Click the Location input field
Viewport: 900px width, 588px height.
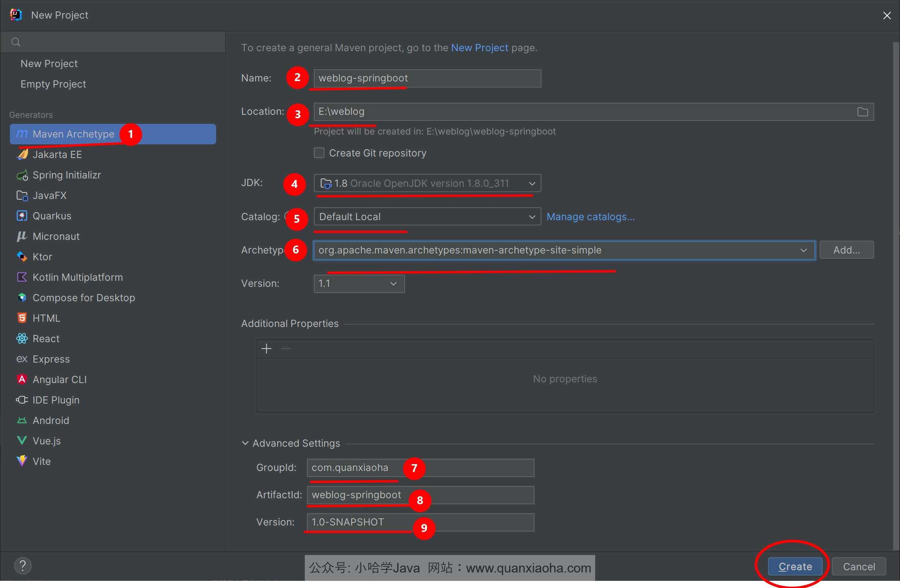click(594, 112)
